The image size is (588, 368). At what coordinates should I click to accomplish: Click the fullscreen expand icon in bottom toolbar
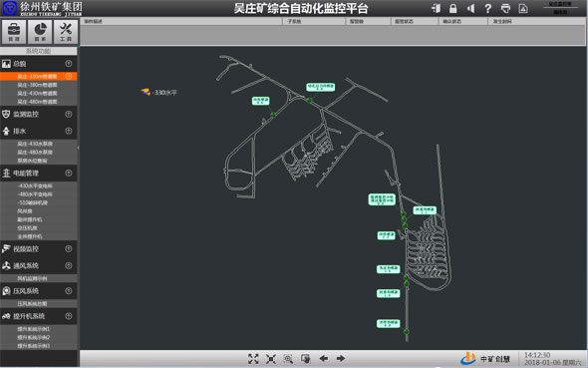pos(253,359)
